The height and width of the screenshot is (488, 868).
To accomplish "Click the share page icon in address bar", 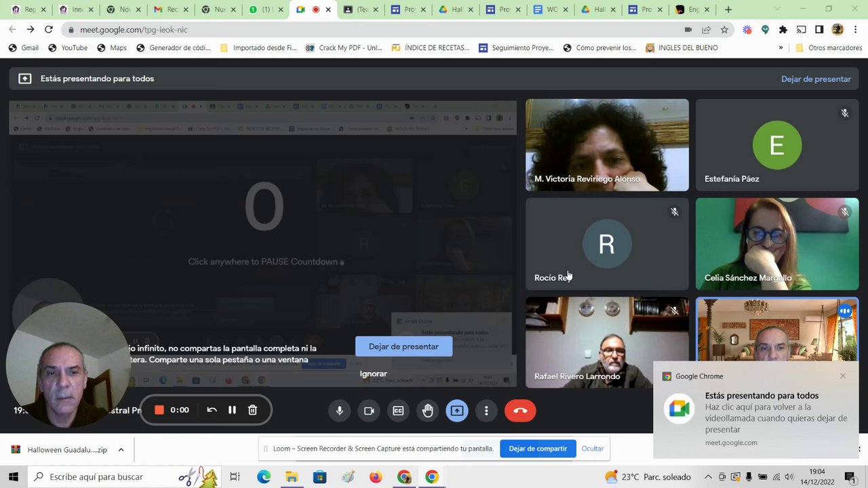I will 706,30.
